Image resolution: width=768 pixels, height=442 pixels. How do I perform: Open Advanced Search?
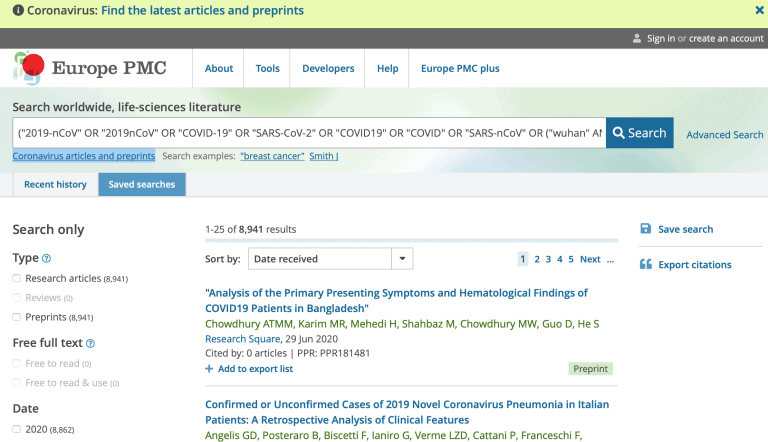click(724, 135)
